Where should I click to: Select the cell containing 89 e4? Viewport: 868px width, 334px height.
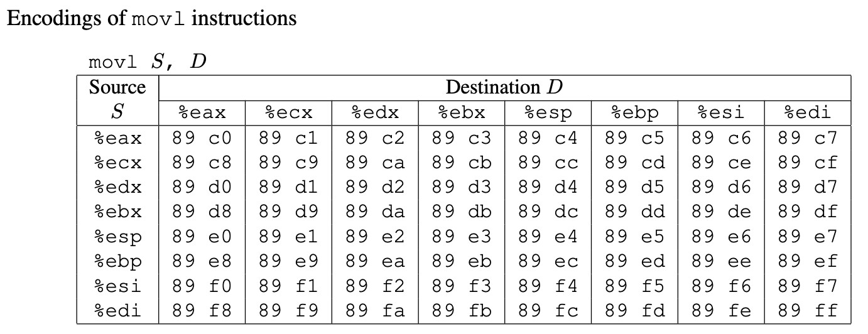[x=548, y=237]
